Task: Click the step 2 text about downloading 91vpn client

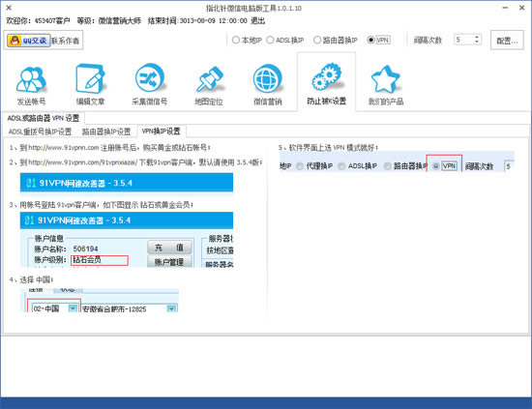Action: 135,162
